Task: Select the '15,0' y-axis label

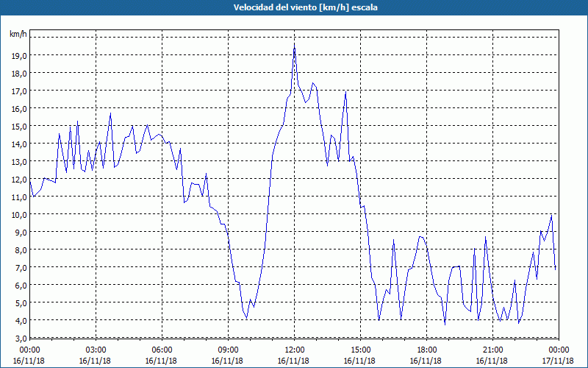Action: pos(20,126)
